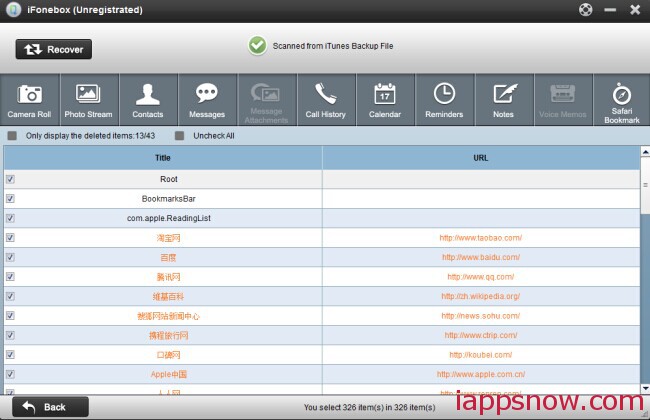Uncheck the Root row checkbox
650x420 pixels.
(10, 179)
